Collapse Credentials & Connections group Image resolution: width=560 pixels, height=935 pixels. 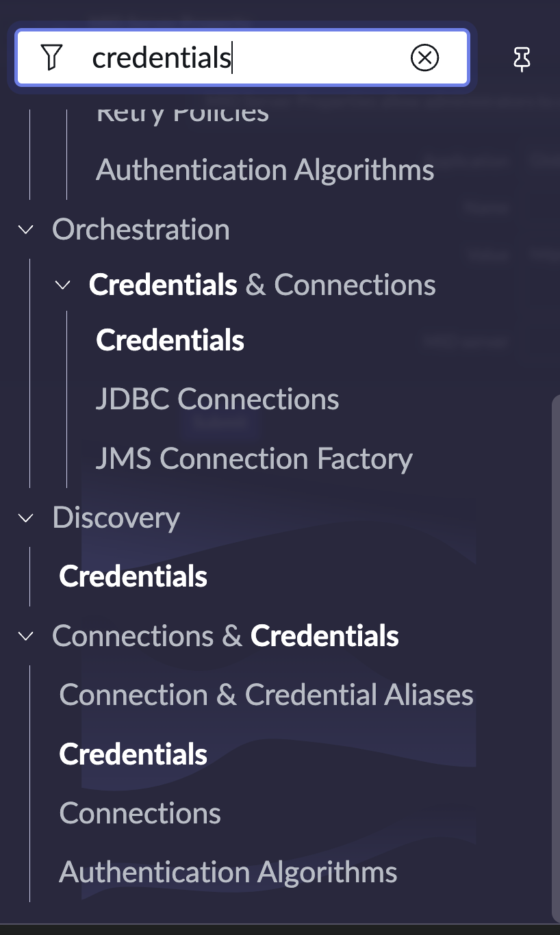[63, 285]
